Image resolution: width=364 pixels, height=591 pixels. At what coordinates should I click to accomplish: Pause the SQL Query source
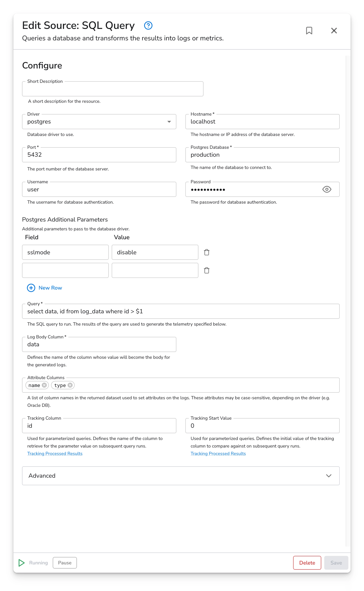64,563
